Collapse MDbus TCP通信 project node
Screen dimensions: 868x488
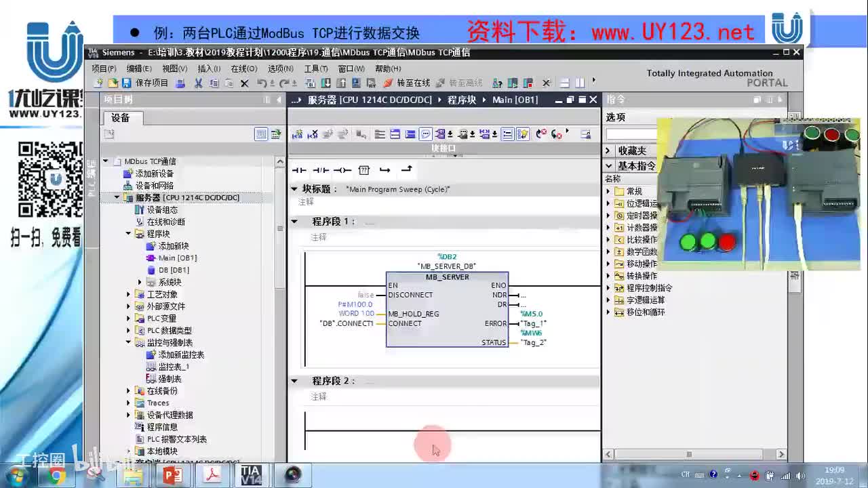click(x=106, y=161)
